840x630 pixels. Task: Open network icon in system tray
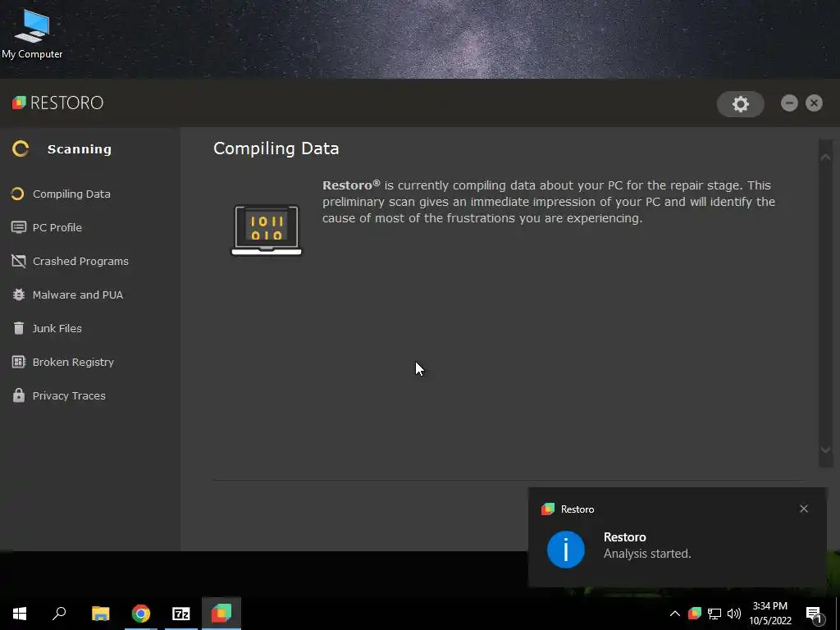pyautogui.click(x=714, y=614)
